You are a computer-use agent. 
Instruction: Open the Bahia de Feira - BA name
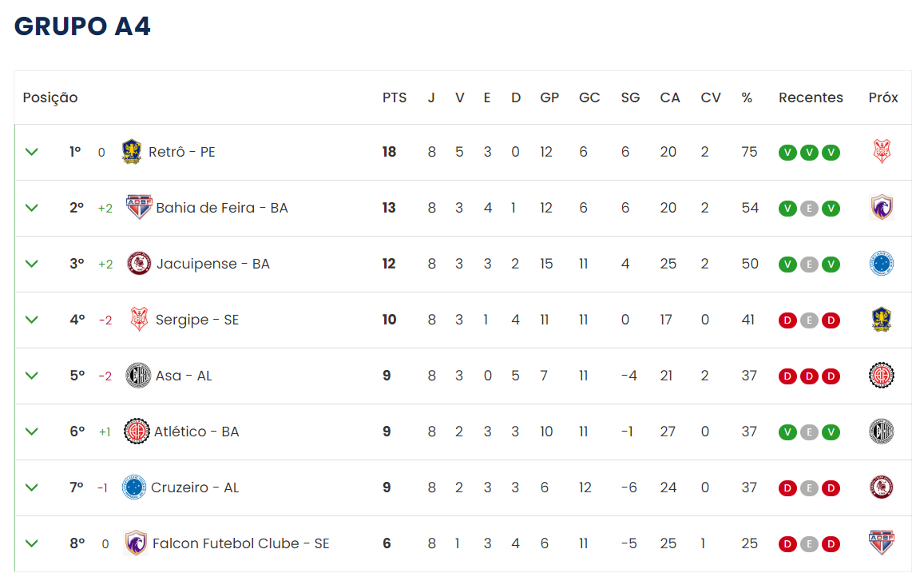[221, 208]
